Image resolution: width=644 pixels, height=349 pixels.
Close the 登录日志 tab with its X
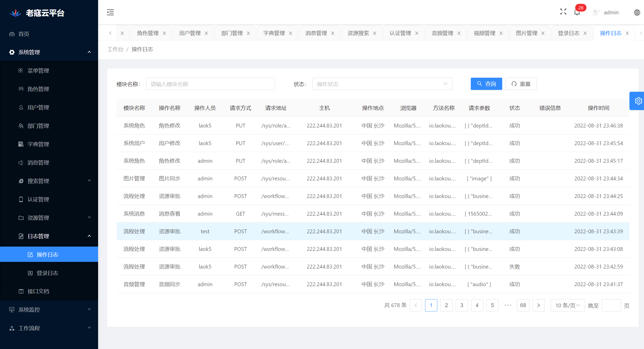(x=585, y=33)
